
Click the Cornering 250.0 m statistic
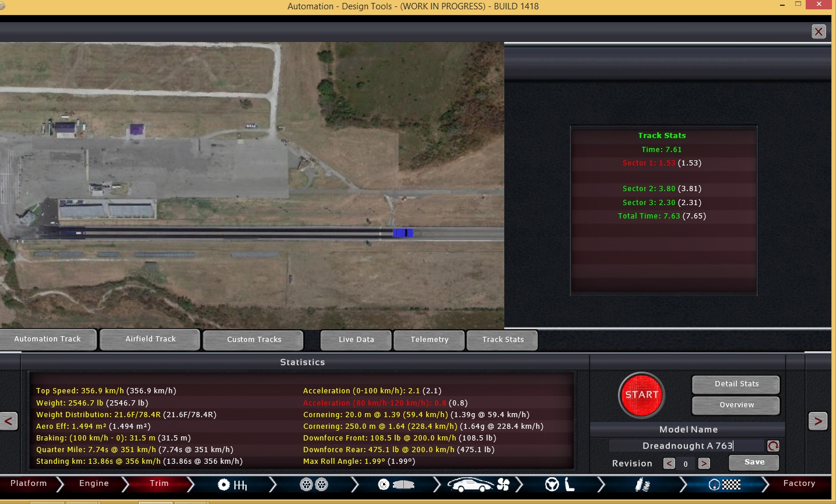pos(423,427)
